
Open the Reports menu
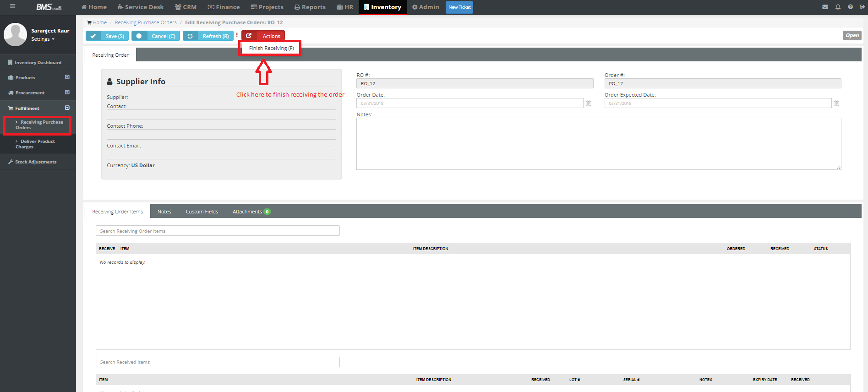click(310, 7)
